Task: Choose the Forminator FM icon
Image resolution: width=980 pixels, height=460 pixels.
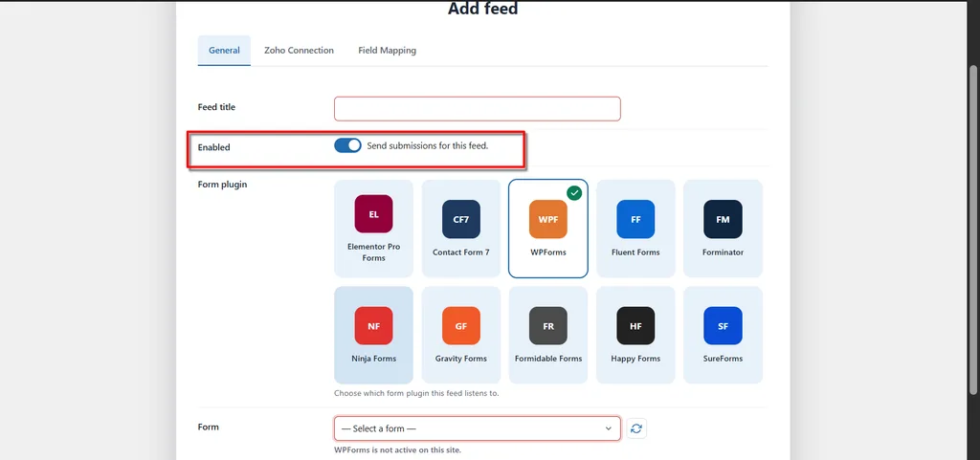Action: tap(723, 219)
